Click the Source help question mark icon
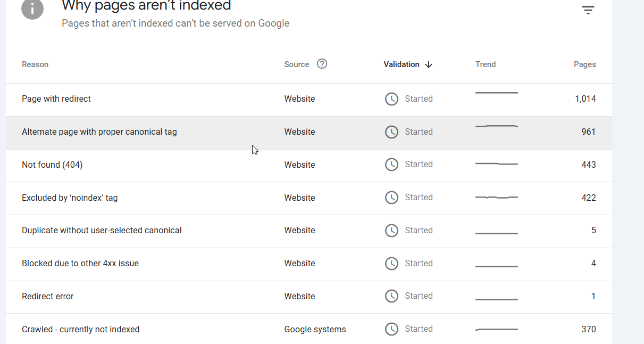This screenshot has width=644, height=344. point(322,64)
